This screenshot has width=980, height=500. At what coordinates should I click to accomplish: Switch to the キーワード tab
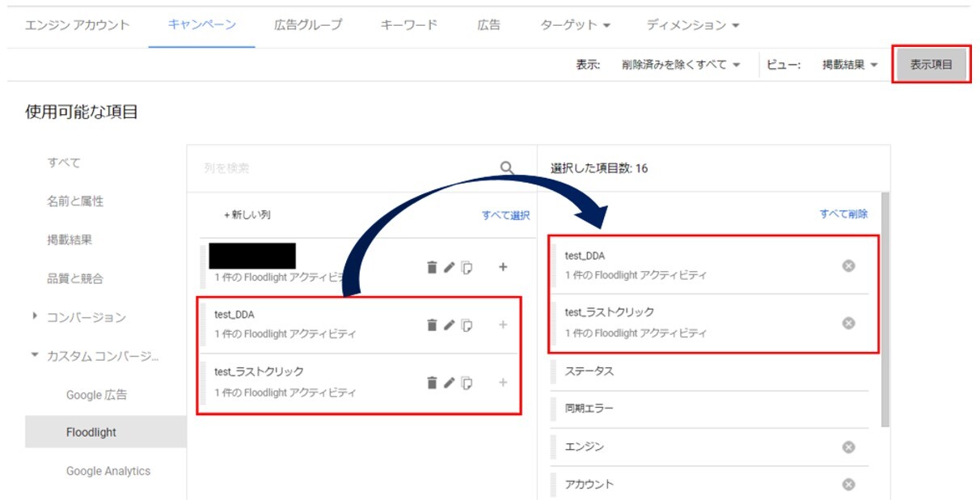pyautogui.click(x=409, y=25)
